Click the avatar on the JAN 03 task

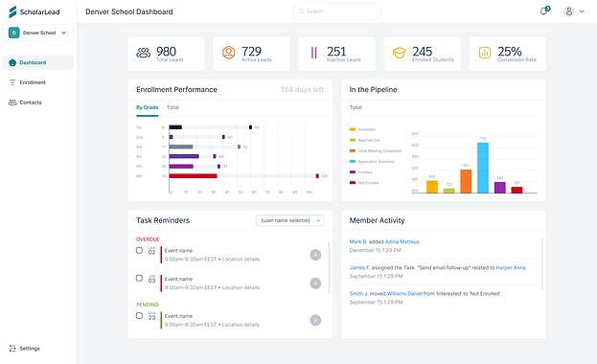315,284
